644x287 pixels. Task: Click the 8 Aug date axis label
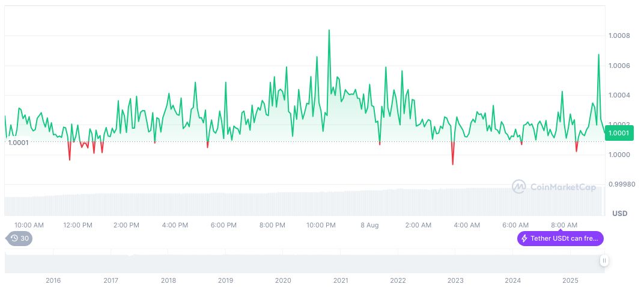point(369,225)
